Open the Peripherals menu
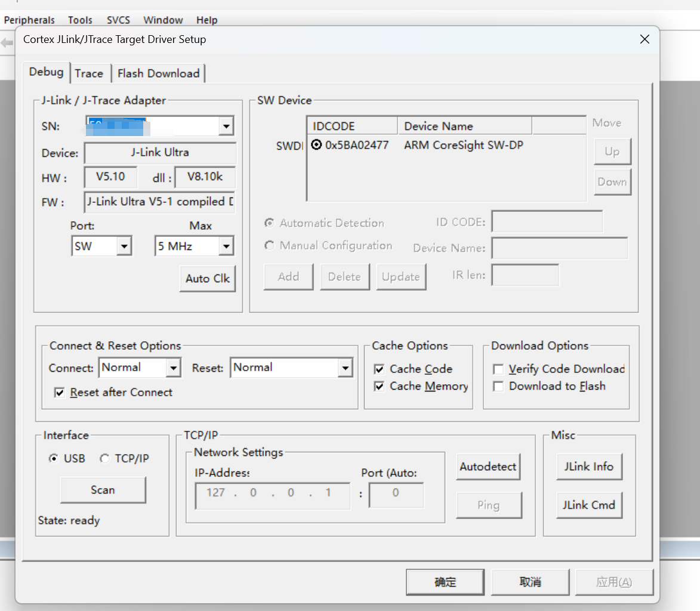700x611 pixels. 29,20
